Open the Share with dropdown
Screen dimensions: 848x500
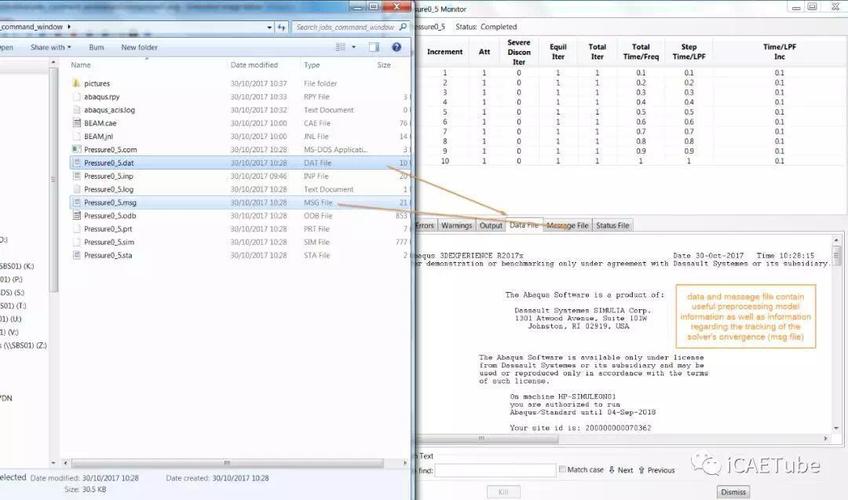click(49, 47)
